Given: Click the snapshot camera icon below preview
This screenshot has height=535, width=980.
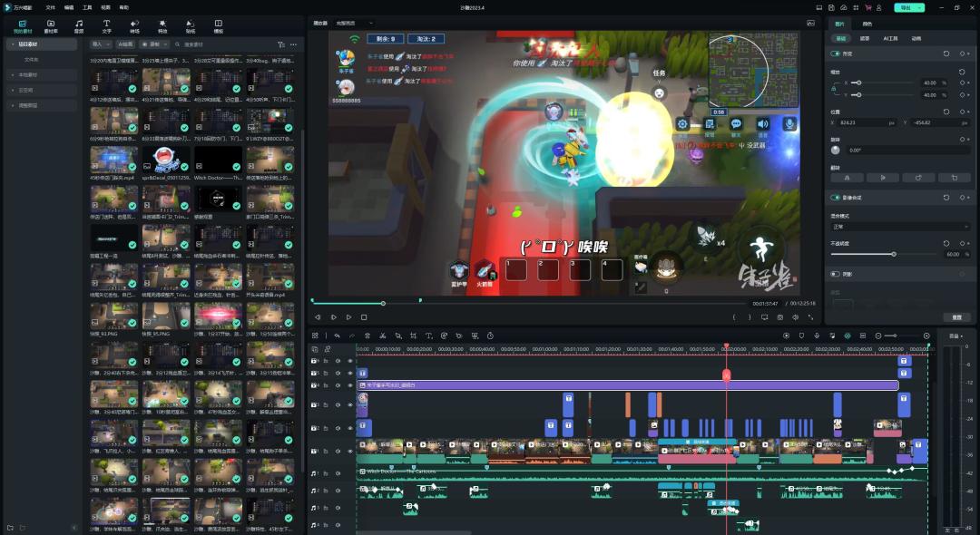Looking at the screenshot, I should pyautogui.click(x=779, y=317).
